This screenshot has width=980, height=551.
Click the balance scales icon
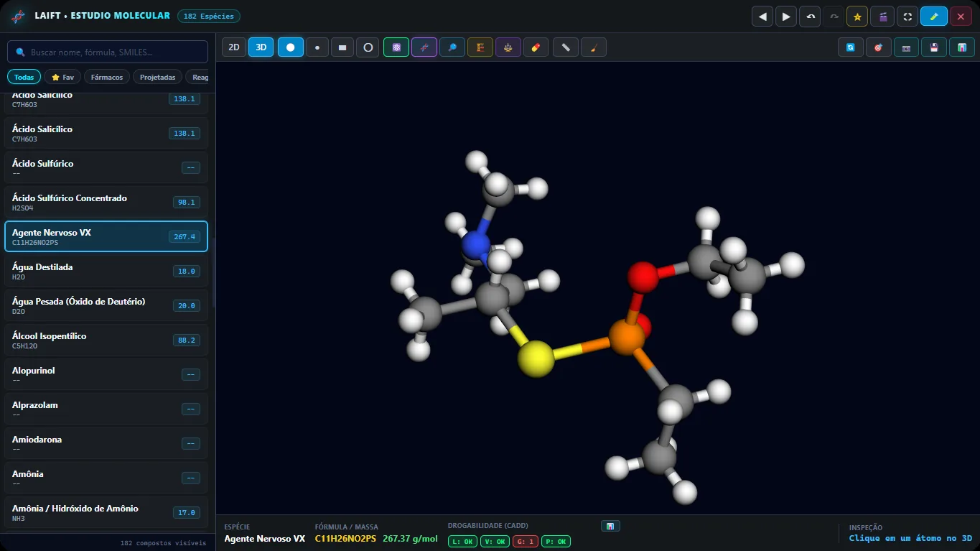click(508, 47)
